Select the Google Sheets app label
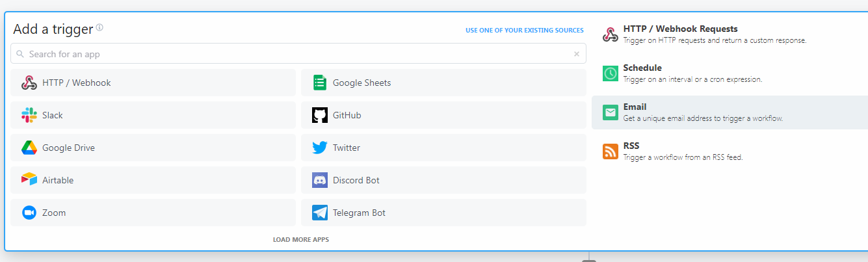 point(362,83)
